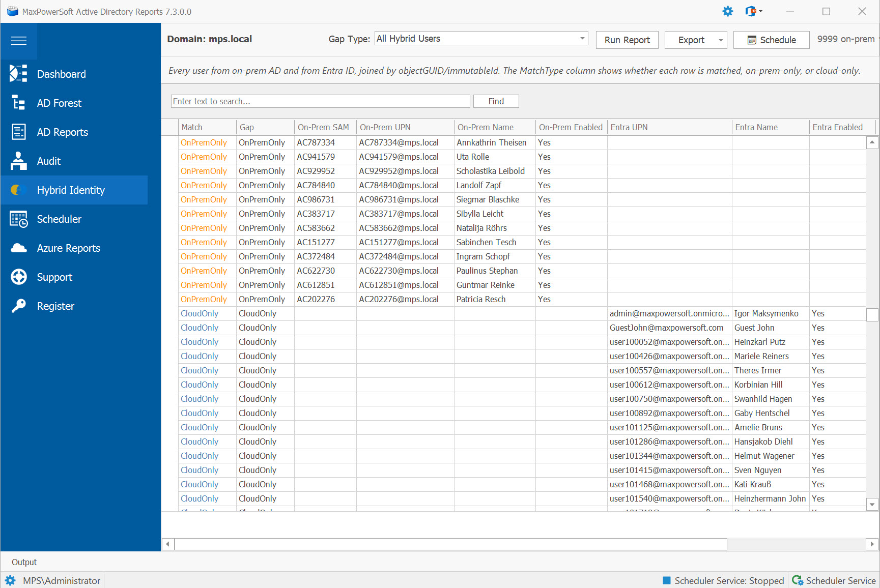Sort by On-Prem Name column header
Viewport: 880px width, 588px height.
495,127
